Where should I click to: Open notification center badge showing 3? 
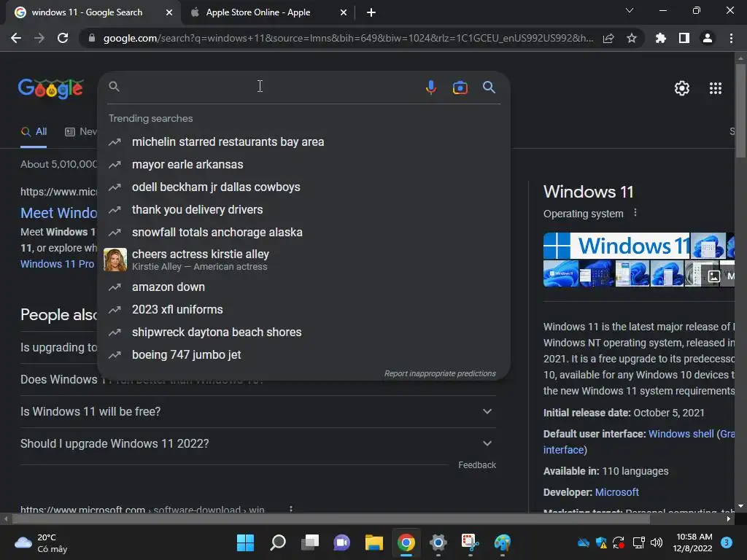pos(726,542)
